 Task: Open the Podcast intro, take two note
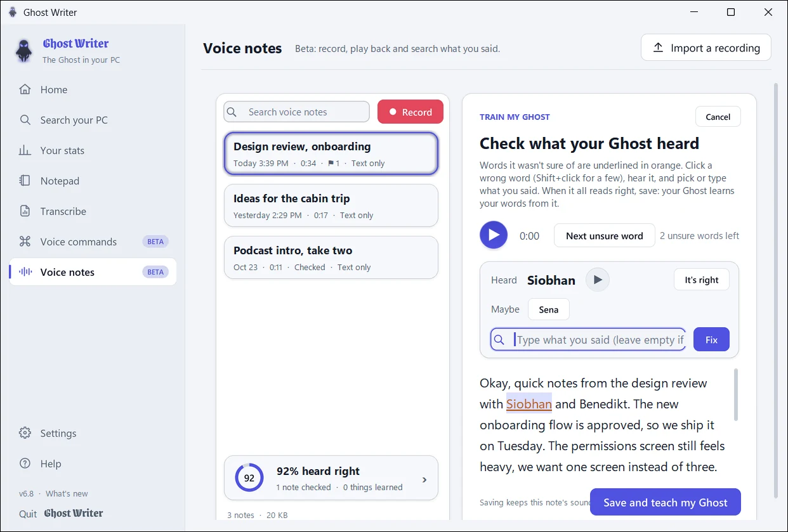point(331,257)
